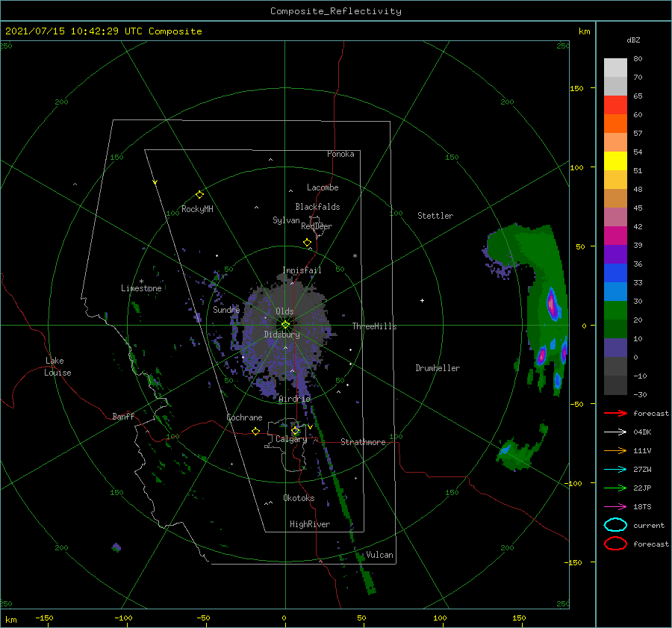The image size is (672, 628).
Task: Click the Lake Louise label
Action: point(57,367)
